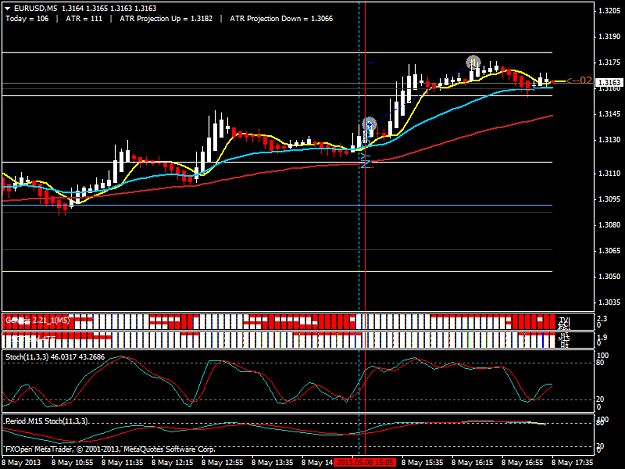Click the gray circle marker near the 1.3175 high
Screen dimensions: 625x469
tap(473, 62)
